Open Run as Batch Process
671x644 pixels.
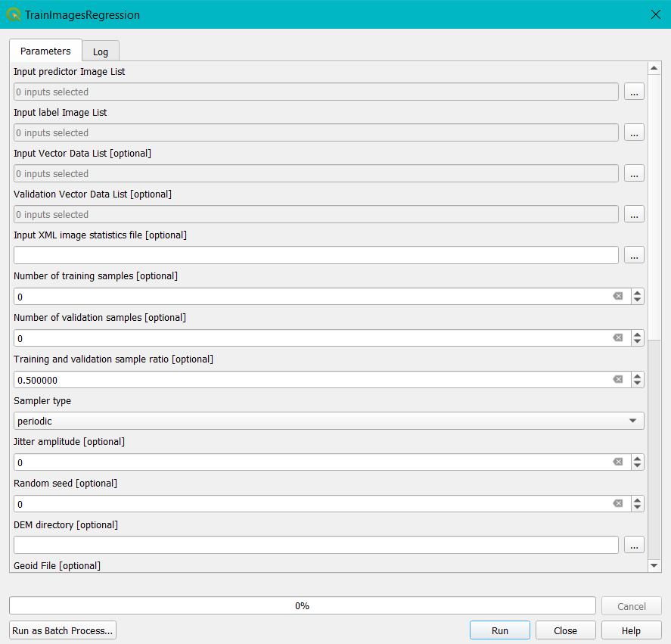pos(63,630)
